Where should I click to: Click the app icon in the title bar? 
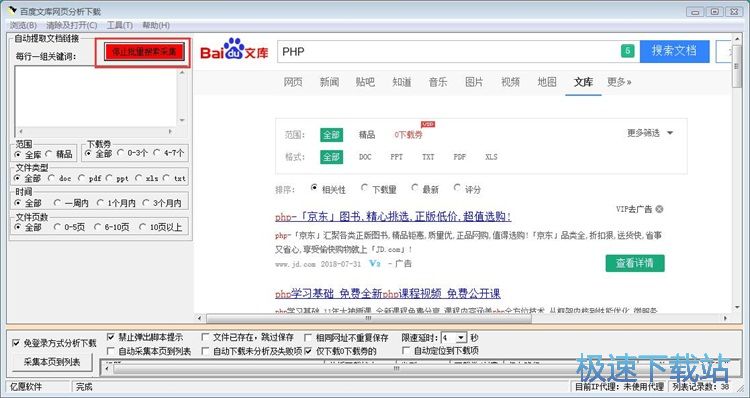(x=12, y=11)
